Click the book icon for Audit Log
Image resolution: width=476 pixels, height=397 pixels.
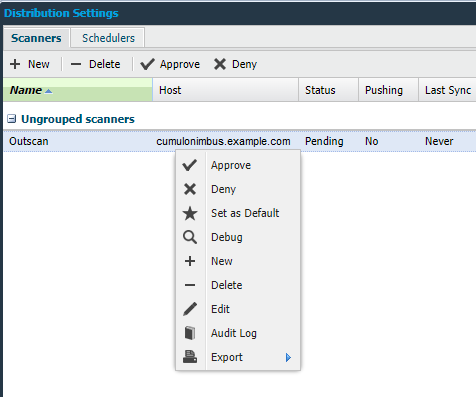click(190, 333)
